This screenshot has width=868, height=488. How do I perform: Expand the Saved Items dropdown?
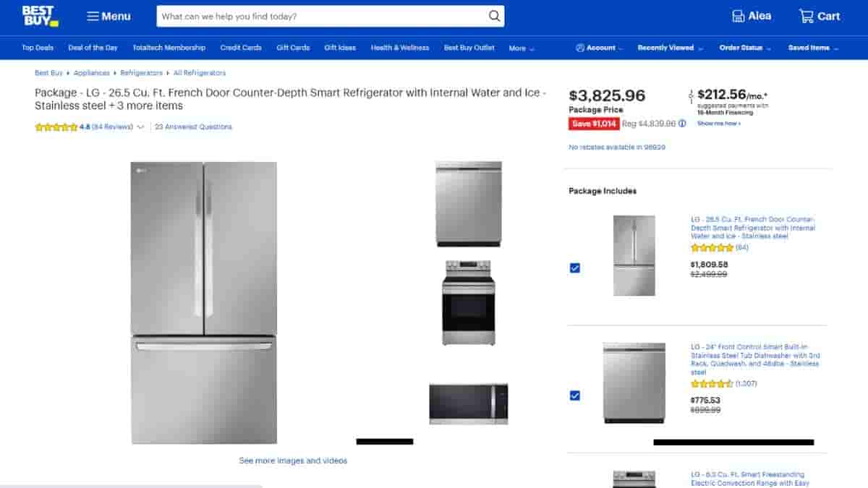point(813,48)
